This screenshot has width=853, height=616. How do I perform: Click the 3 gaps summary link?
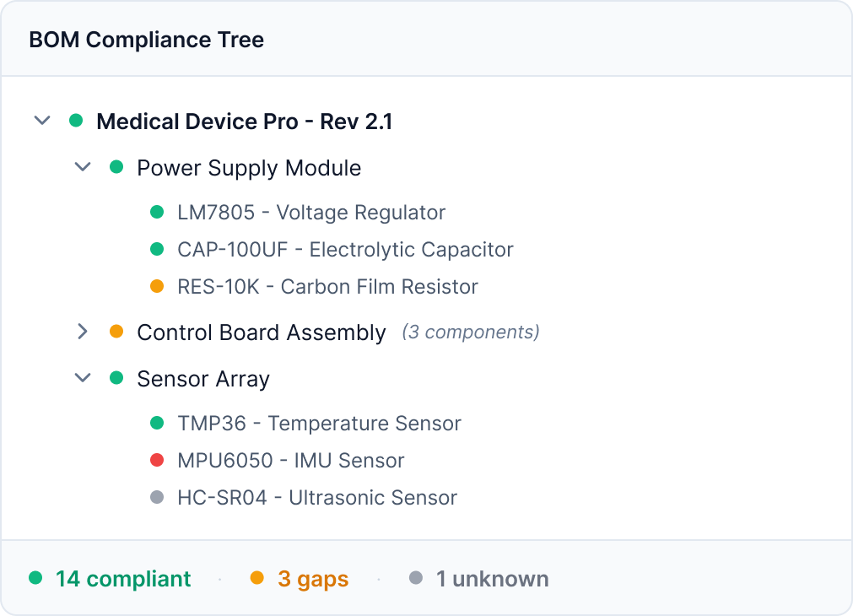click(313, 579)
